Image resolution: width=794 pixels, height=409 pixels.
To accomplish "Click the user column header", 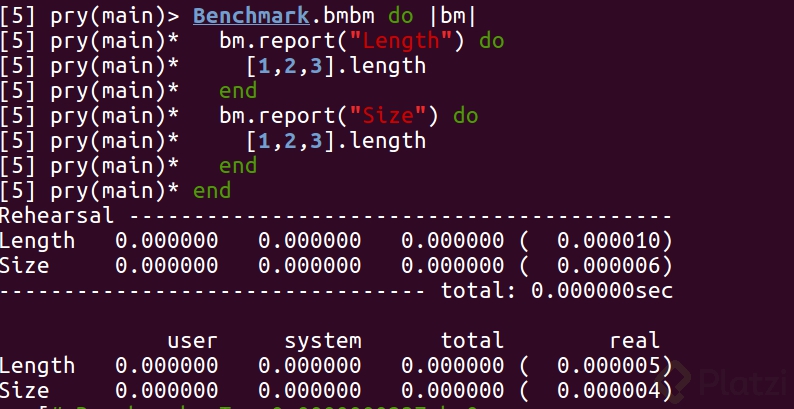I will click(x=192, y=341).
